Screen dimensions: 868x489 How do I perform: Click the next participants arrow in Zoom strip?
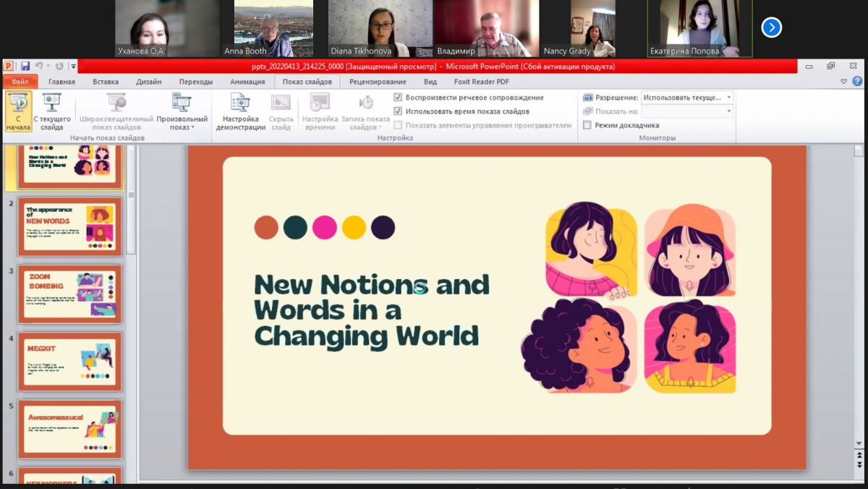click(x=772, y=27)
